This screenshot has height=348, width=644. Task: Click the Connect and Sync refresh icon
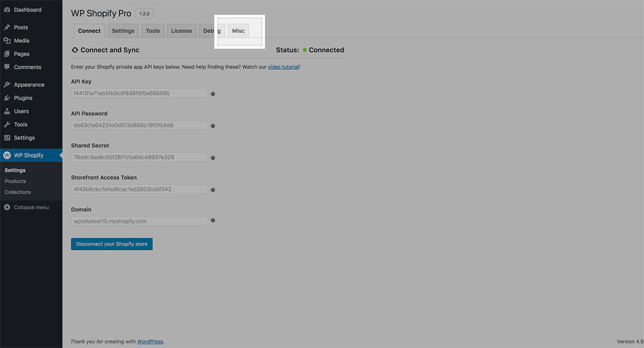(75, 50)
